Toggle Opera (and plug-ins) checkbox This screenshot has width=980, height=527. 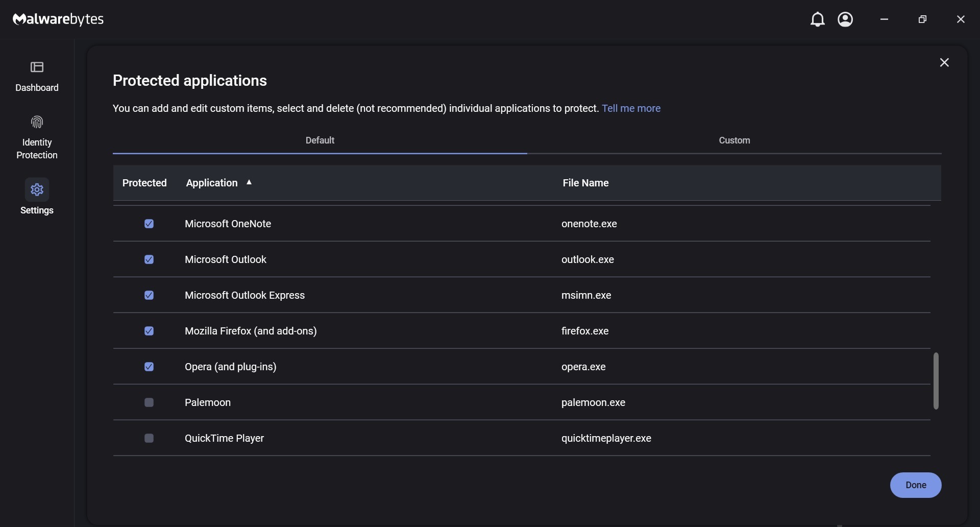click(149, 367)
